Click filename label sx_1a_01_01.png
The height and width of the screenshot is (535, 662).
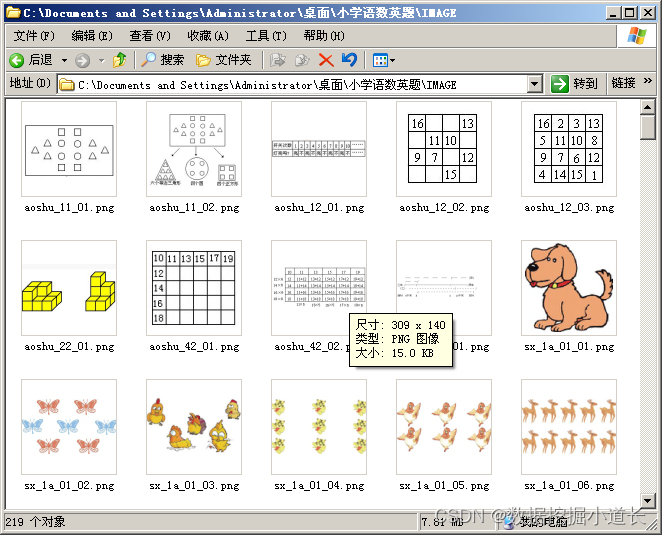pyautogui.click(x=569, y=347)
